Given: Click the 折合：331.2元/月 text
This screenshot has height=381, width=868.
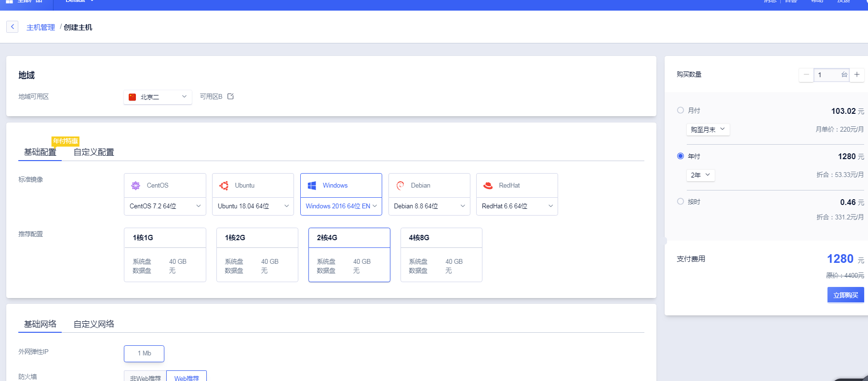Looking at the screenshot, I should click(840, 217).
